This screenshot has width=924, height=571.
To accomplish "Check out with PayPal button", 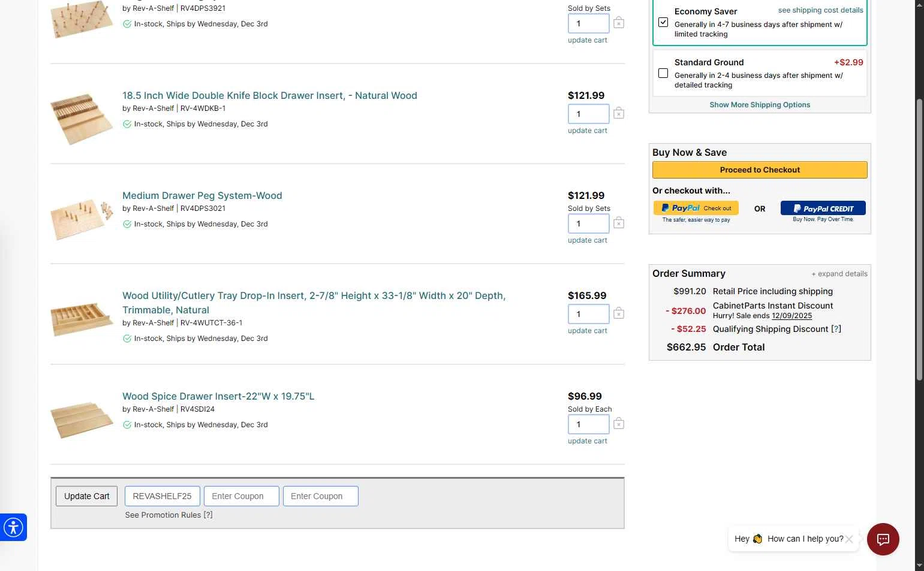I will click(x=696, y=208).
